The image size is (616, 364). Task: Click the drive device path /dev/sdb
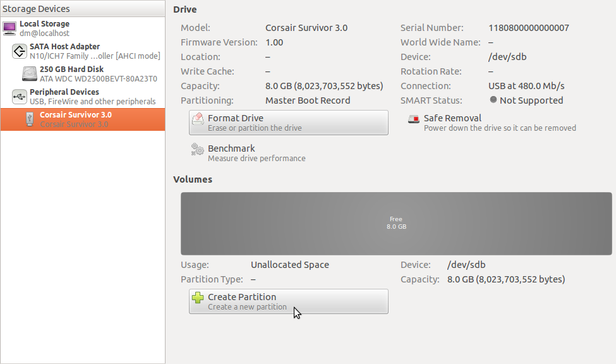pyautogui.click(x=507, y=57)
